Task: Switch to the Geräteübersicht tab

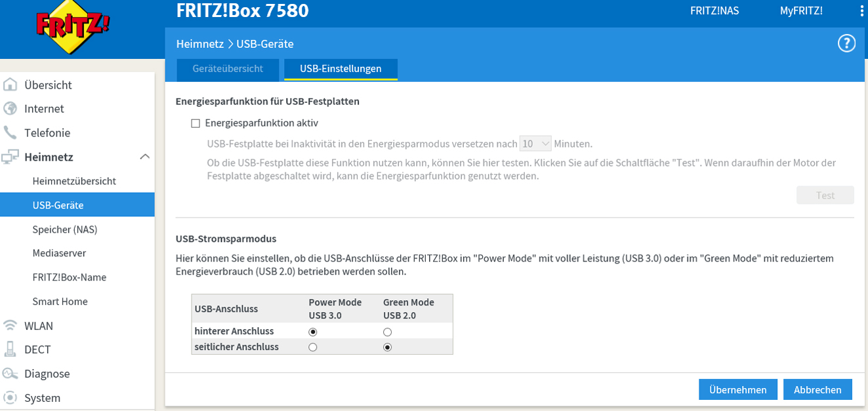Action: (x=228, y=69)
